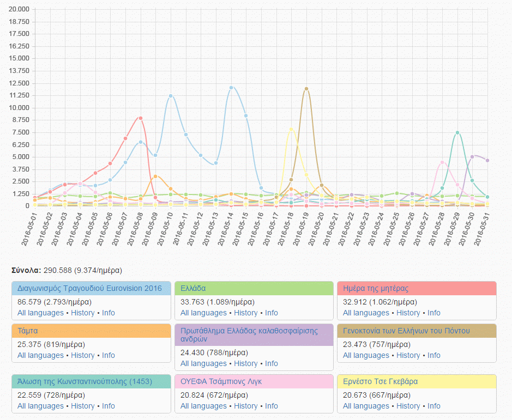Click the Eurovision peak point on 2016-05-14

pyautogui.click(x=231, y=88)
